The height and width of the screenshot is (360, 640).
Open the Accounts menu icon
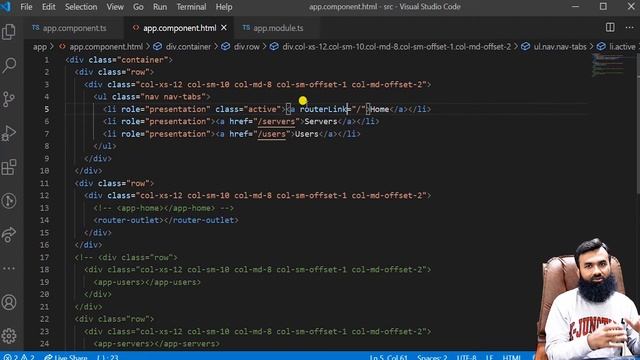pos(9,302)
